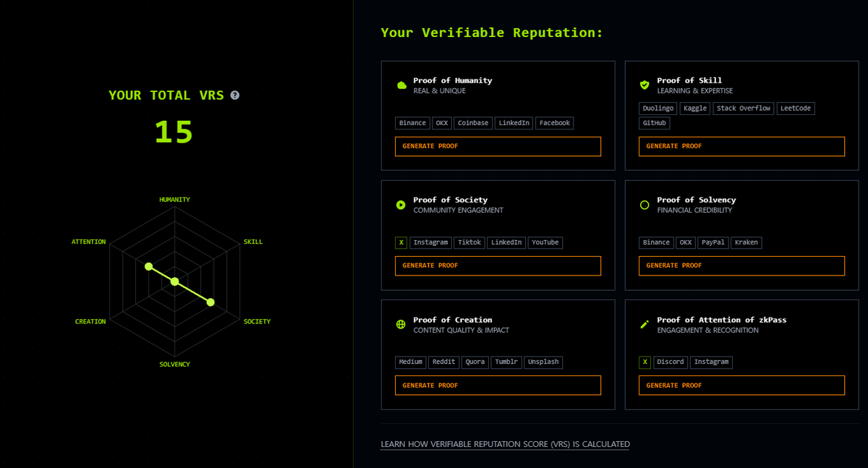This screenshot has height=468, width=868.
Task: Select the Discord tag
Action: pos(671,362)
